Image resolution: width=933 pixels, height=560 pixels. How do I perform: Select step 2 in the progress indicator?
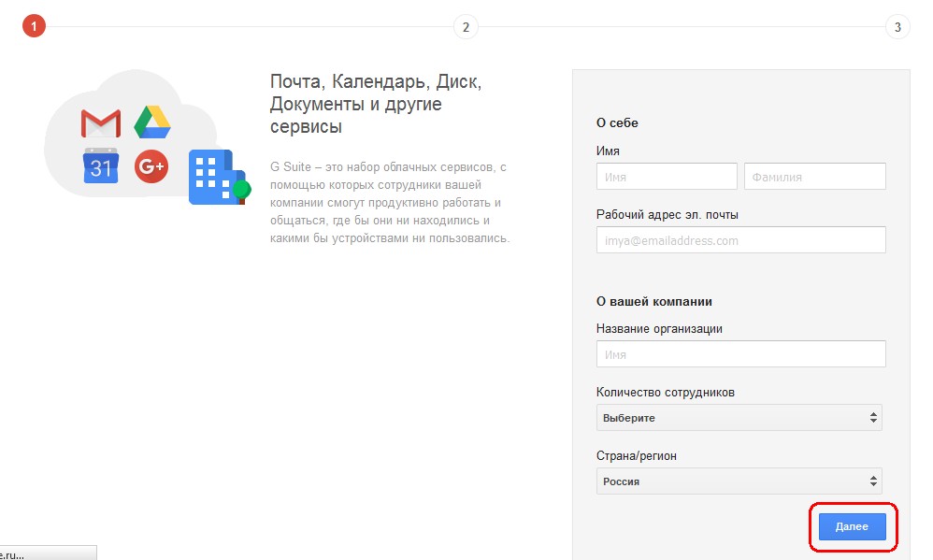click(466, 27)
